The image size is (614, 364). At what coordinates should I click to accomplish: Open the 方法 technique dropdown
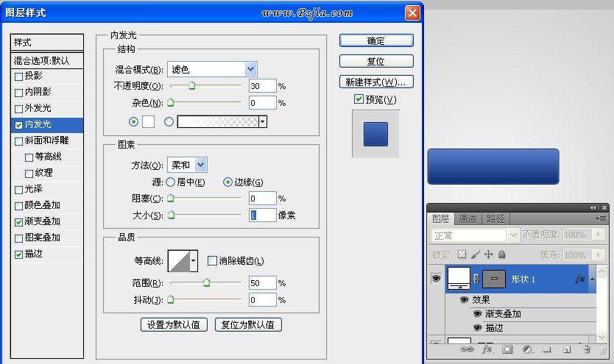click(201, 165)
